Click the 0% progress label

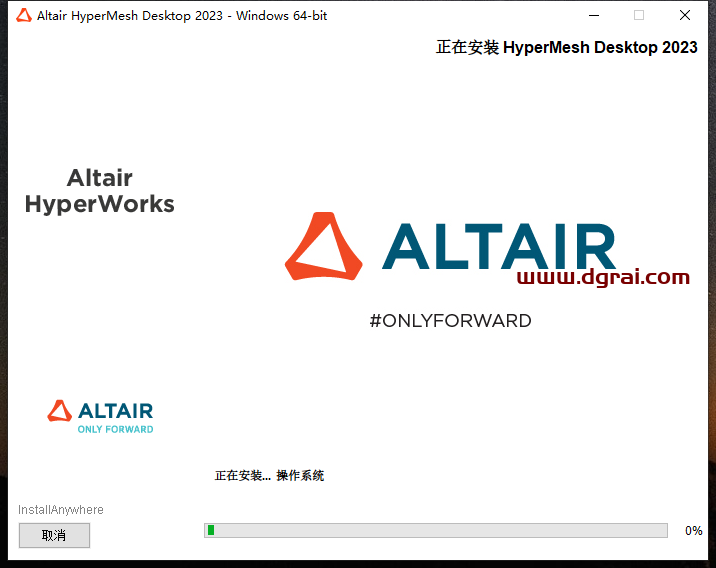coord(693,531)
